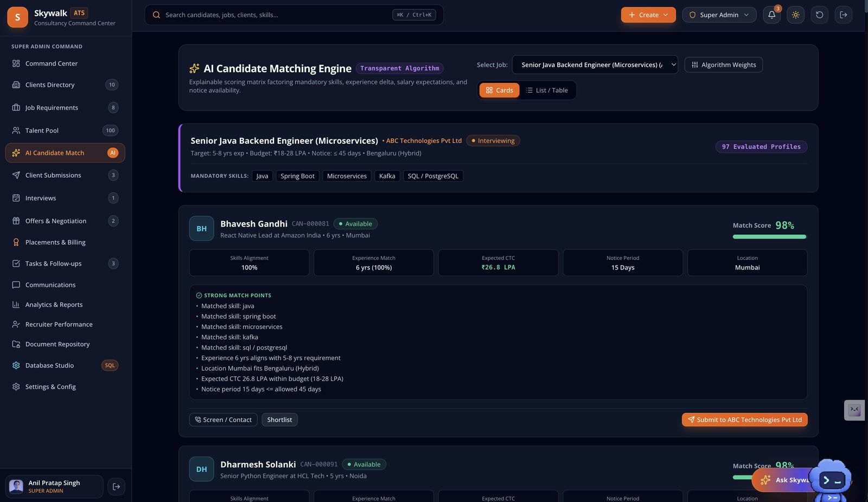Screen dimensions: 868x502
Task: Open Dharmesh Solanki candidate name
Action: point(258,464)
